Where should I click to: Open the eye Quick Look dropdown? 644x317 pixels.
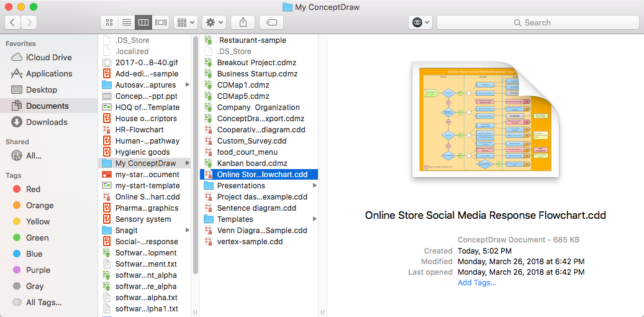[x=420, y=22]
